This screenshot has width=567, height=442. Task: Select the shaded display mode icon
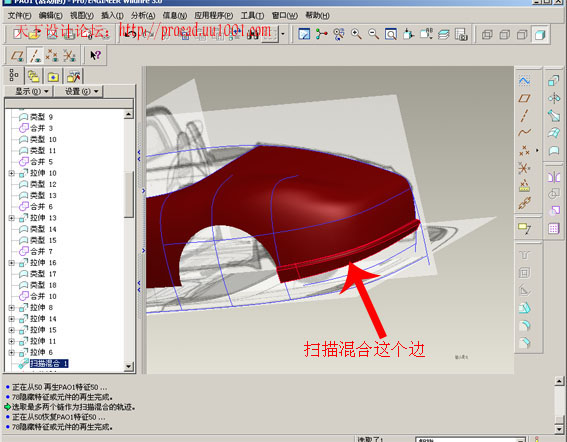coord(540,35)
